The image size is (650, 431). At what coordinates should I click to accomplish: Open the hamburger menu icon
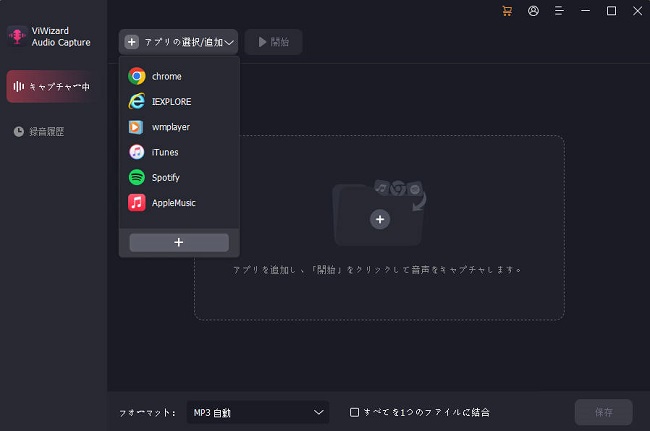point(559,11)
